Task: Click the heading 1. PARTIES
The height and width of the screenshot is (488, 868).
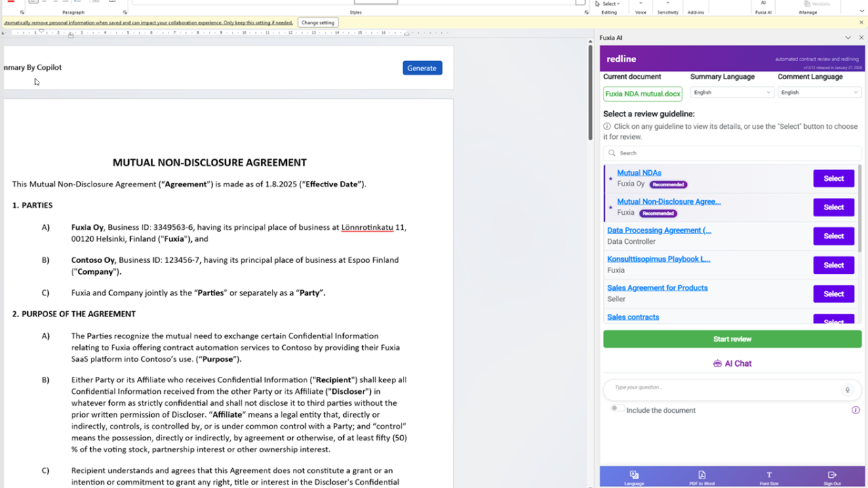Action: tap(33, 205)
